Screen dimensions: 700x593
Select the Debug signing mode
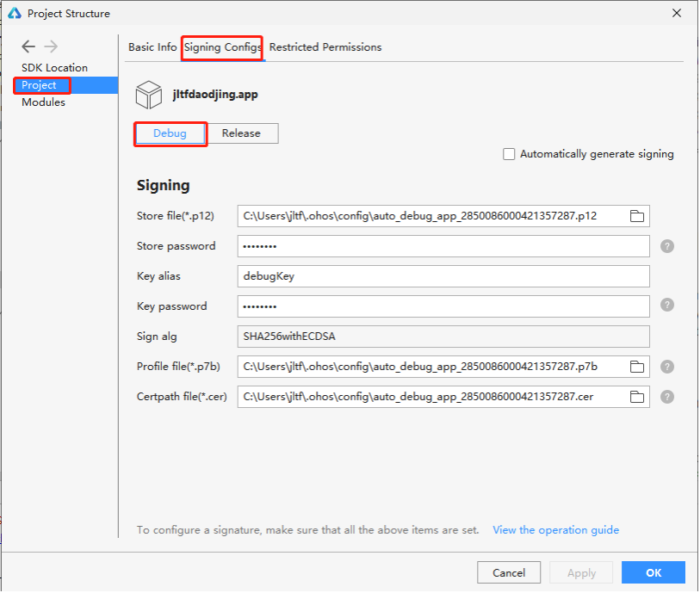pyautogui.click(x=170, y=133)
